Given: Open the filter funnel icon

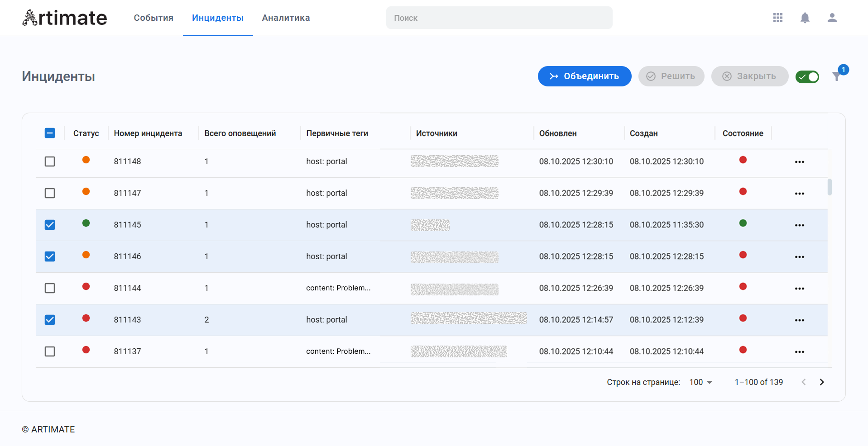Looking at the screenshot, I should (x=837, y=76).
